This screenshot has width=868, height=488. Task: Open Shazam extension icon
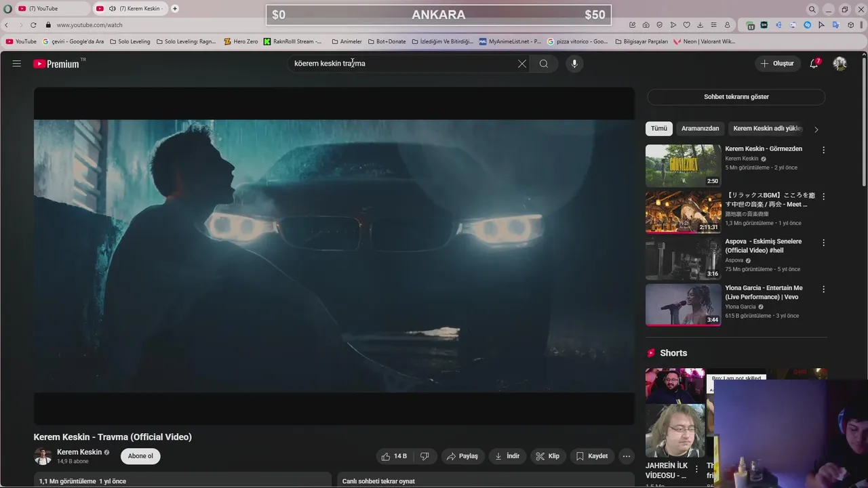tap(808, 25)
